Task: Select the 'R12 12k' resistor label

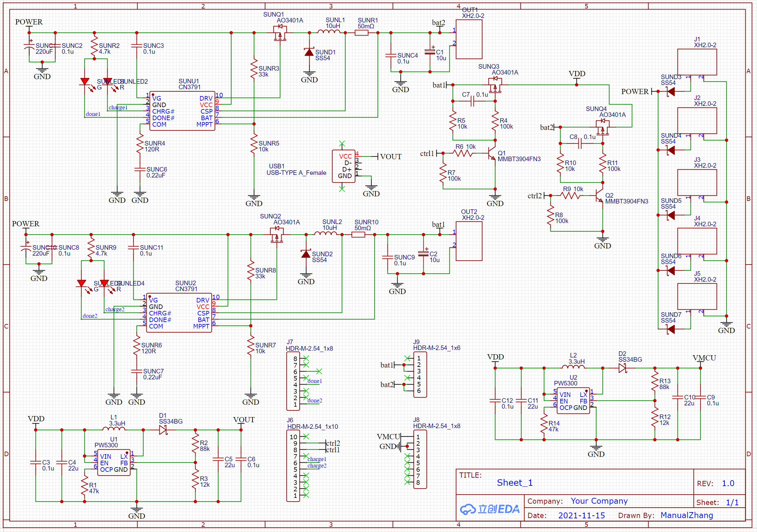Action: click(665, 420)
